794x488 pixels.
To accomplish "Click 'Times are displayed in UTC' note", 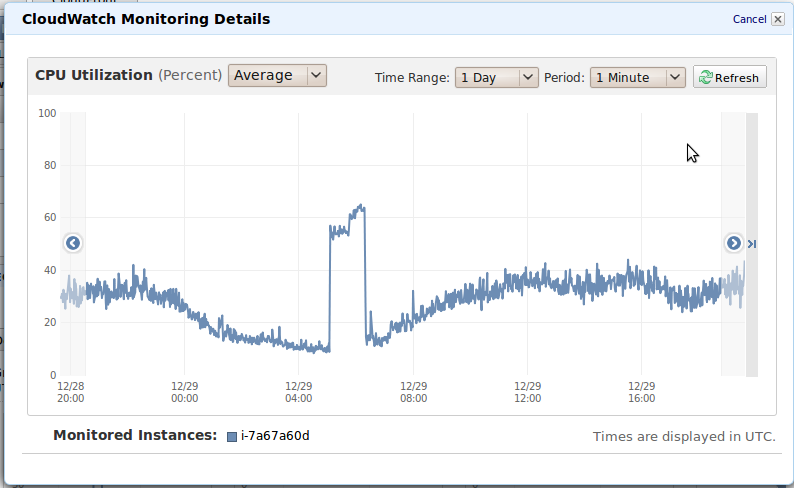I will (x=684, y=436).
